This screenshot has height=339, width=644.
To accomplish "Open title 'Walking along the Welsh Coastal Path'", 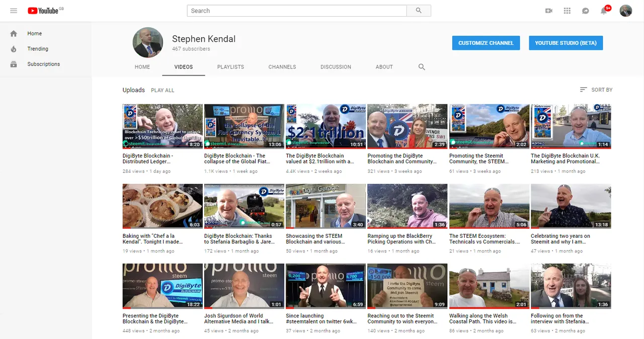I will [x=483, y=319].
